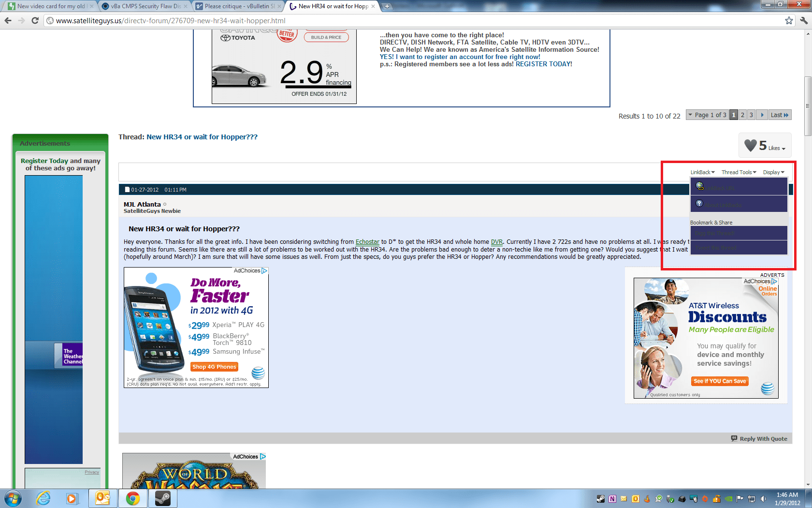
Task: Click the Steam tray icon
Action: 601,499
